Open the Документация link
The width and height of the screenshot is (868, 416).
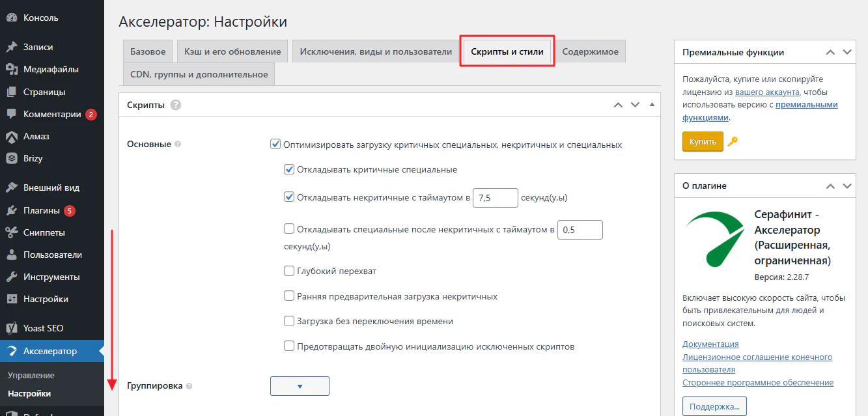[x=710, y=344]
